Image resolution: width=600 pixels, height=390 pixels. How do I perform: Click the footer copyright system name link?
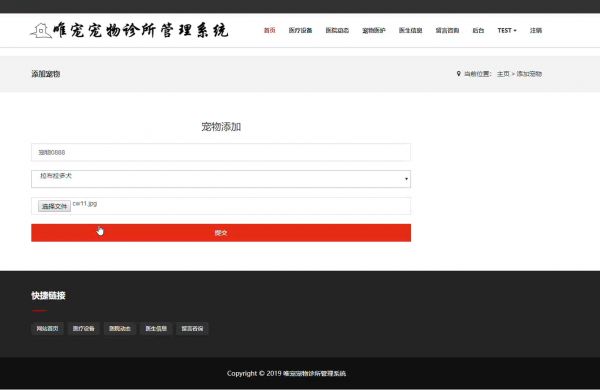coord(315,373)
